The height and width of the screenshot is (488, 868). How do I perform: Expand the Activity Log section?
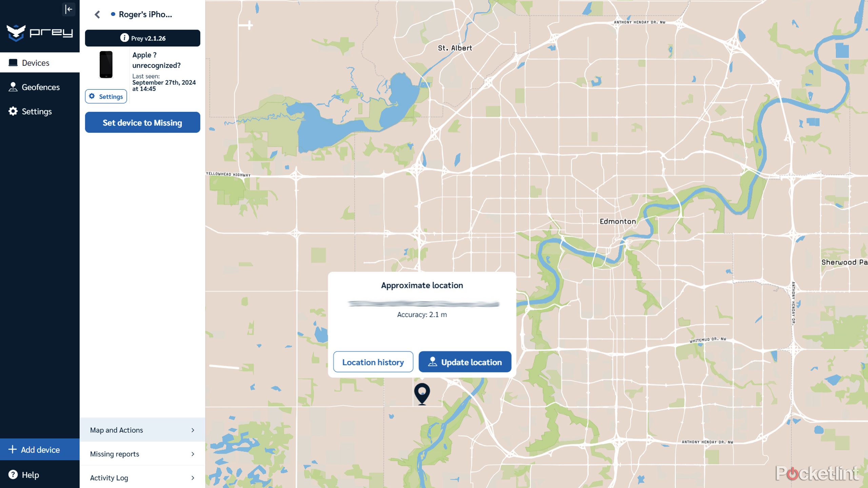tap(142, 477)
